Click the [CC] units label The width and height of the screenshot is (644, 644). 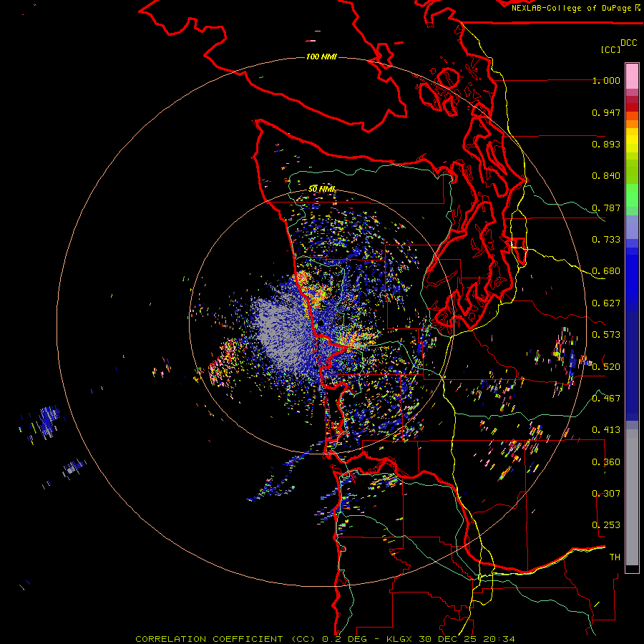(x=610, y=49)
